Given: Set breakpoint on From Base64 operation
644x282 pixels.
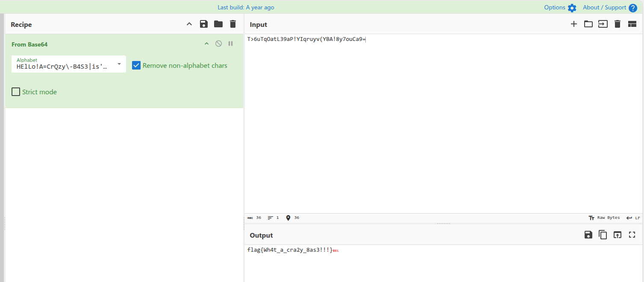Looking at the screenshot, I should pyautogui.click(x=231, y=44).
